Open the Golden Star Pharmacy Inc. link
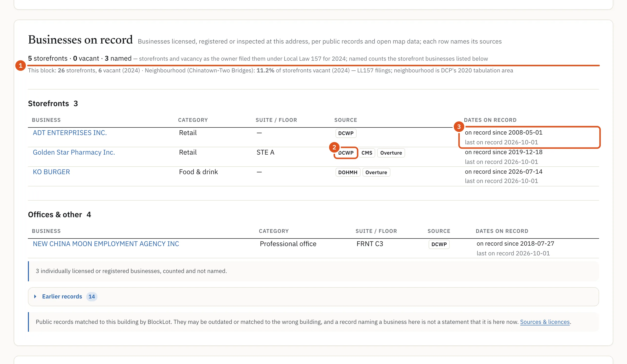Viewport: 627px width, 364px height. pyautogui.click(x=74, y=152)
